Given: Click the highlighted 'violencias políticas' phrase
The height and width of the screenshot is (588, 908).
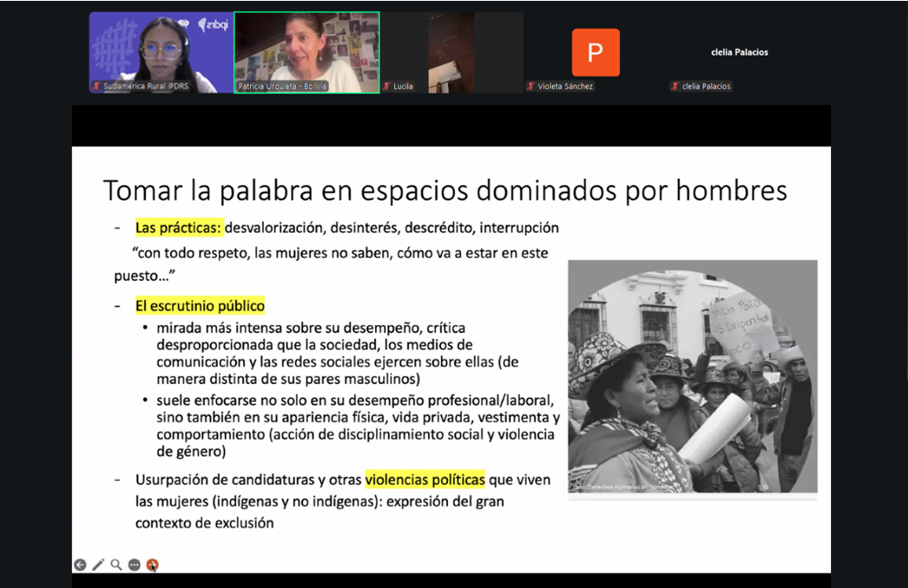Looking at the screenshot, I should click(425, 479).
